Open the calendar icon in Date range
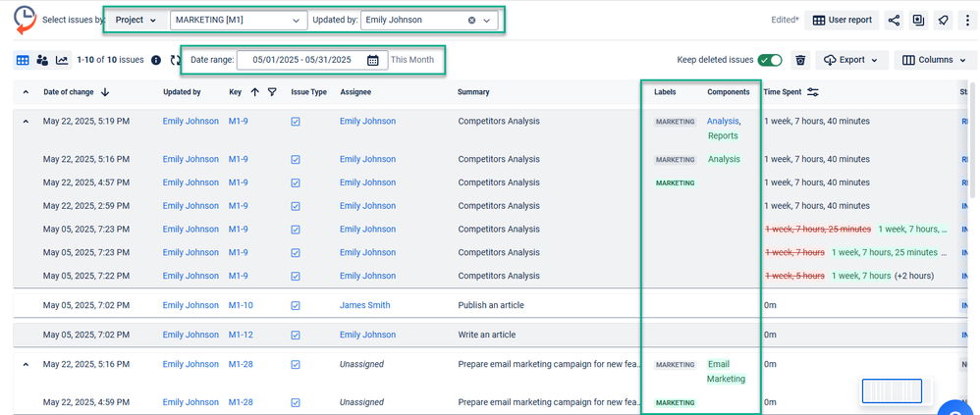Screen dimensions: 980x415 click(x=373, y=60)
